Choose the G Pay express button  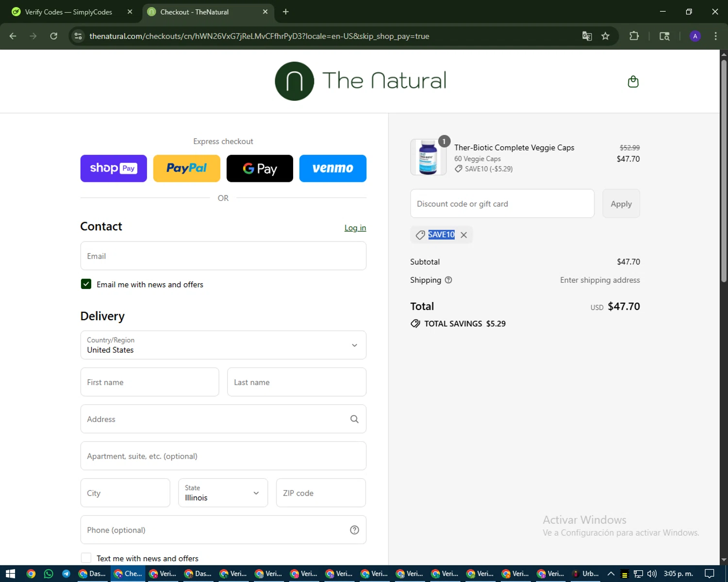click(260, 168)
